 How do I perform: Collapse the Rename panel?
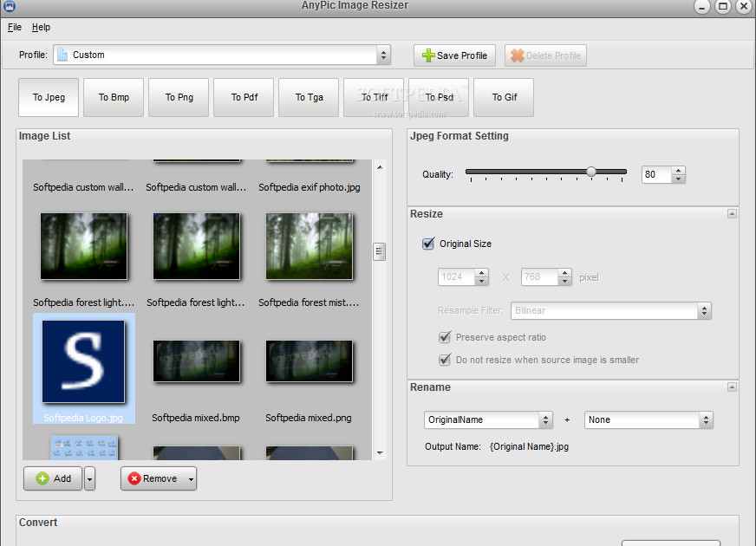[732, 387]
